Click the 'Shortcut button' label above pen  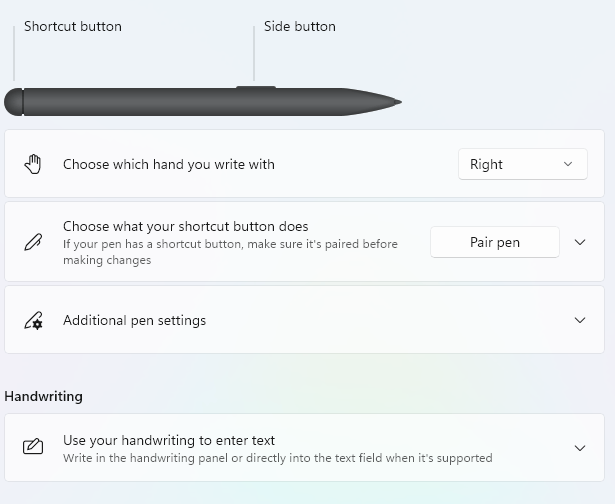click(x=73, y=26)
